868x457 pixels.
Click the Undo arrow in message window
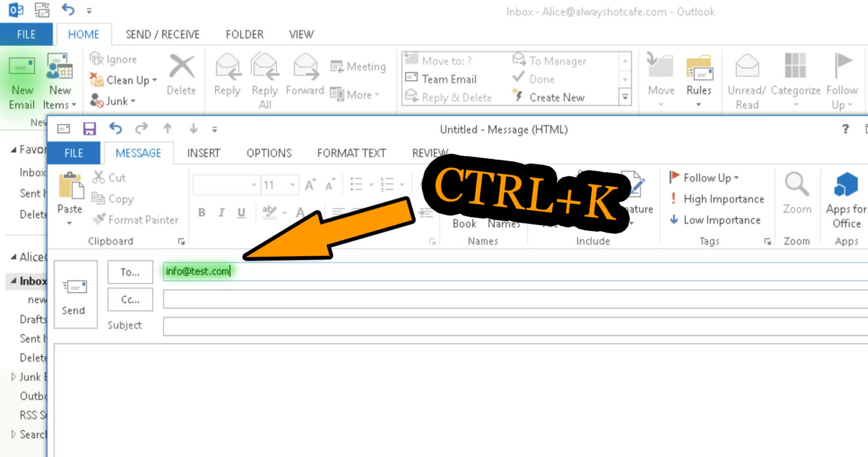(115, 129)
